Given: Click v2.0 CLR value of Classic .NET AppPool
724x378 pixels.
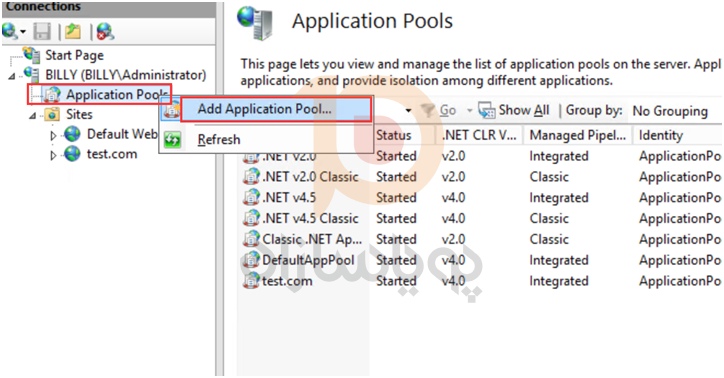Looking at the screenshot, I should point(453,239).
